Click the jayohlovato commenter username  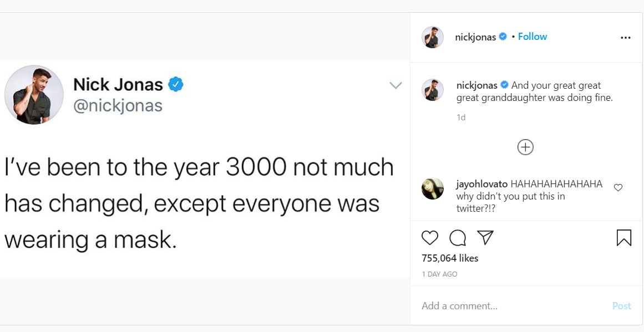click(482, 184)
